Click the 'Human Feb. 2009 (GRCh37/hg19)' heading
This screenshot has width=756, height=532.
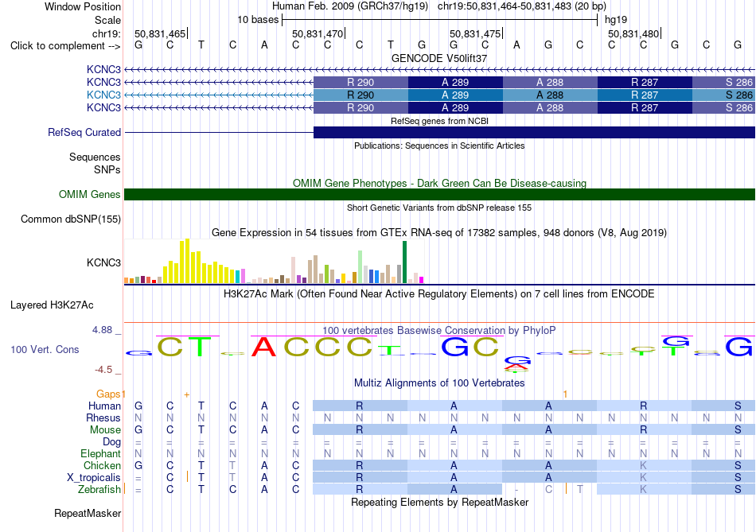point(350,6)
